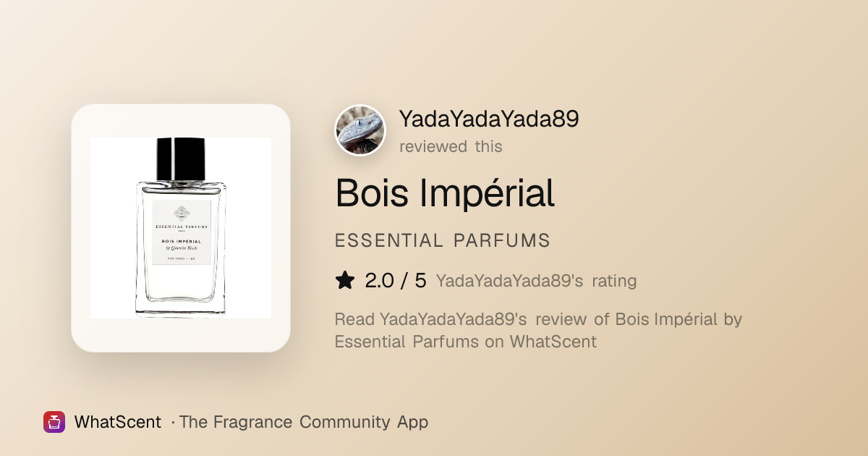Click "Essential Parfums on WhatScent" text line
868x456 pixels.
(x=466, y=342)
